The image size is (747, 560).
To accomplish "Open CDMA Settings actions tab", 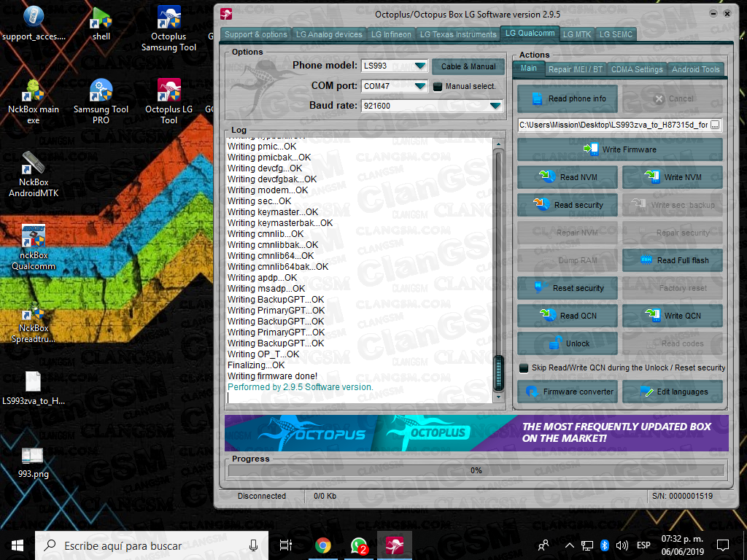I will [637, 69].
